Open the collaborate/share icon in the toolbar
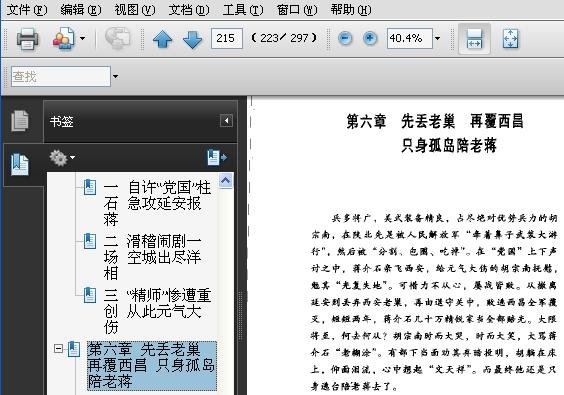564x395 pixels. point(64,38)
